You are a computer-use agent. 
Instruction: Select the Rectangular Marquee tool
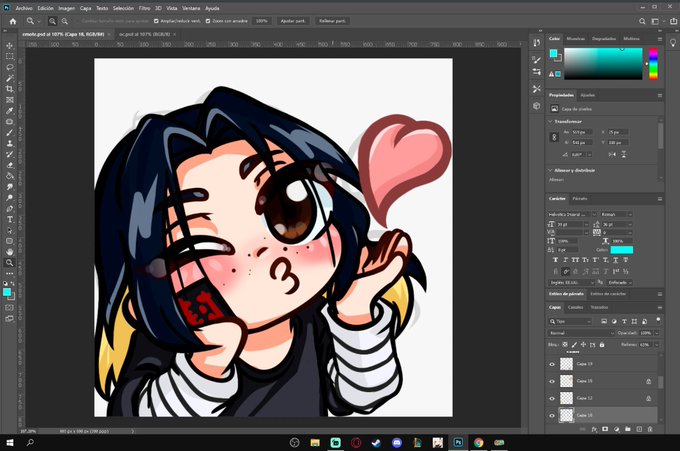(x=9, y=56)
